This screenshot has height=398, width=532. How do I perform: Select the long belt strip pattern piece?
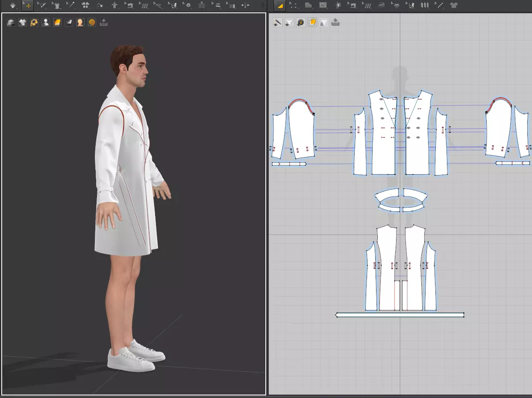[400, 315]
